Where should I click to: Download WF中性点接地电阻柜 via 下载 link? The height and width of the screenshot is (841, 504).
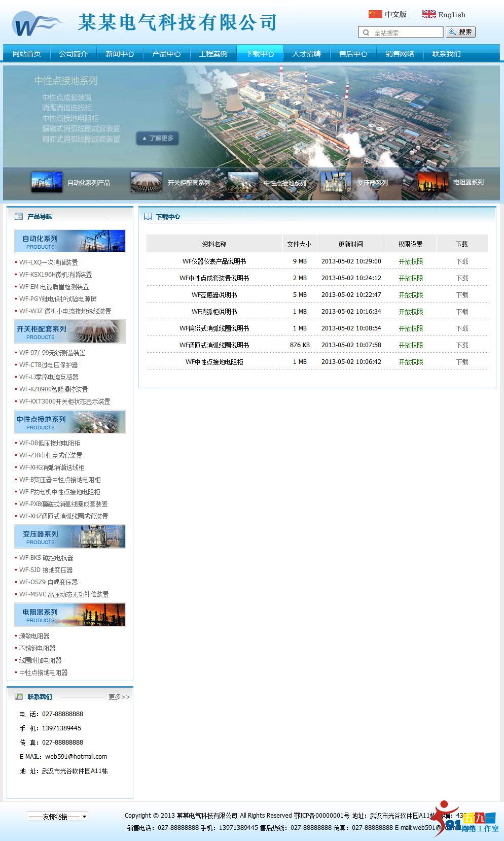(462, 362)
